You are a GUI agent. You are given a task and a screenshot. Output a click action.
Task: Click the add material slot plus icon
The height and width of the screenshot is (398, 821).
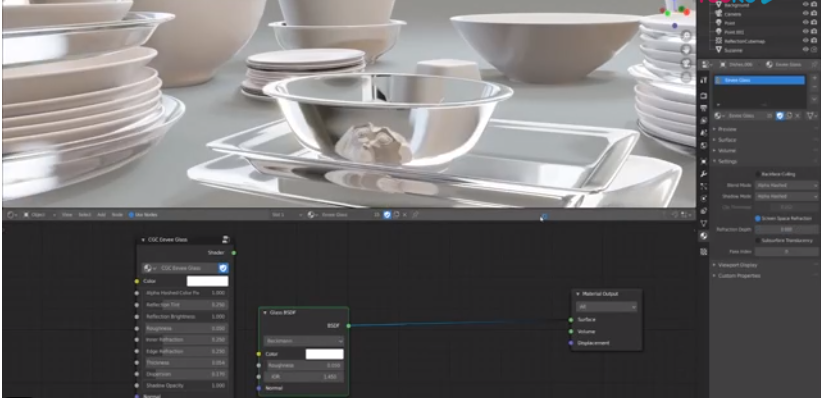[x=814, y=78]
